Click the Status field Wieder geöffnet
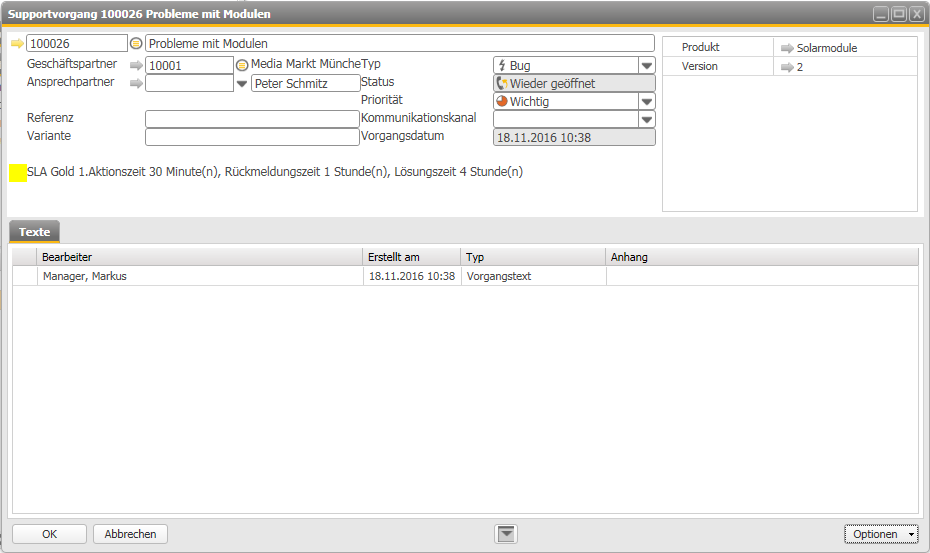This screenshot has height=553, width=930. pos(574,83)
